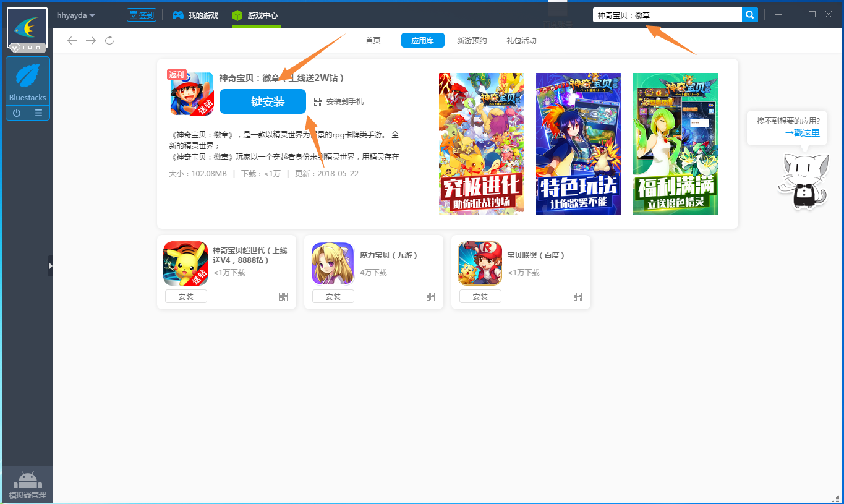Click the Bluestacks power icon
The height and width of the screenshot is (504, 844).
pos(17,113)
